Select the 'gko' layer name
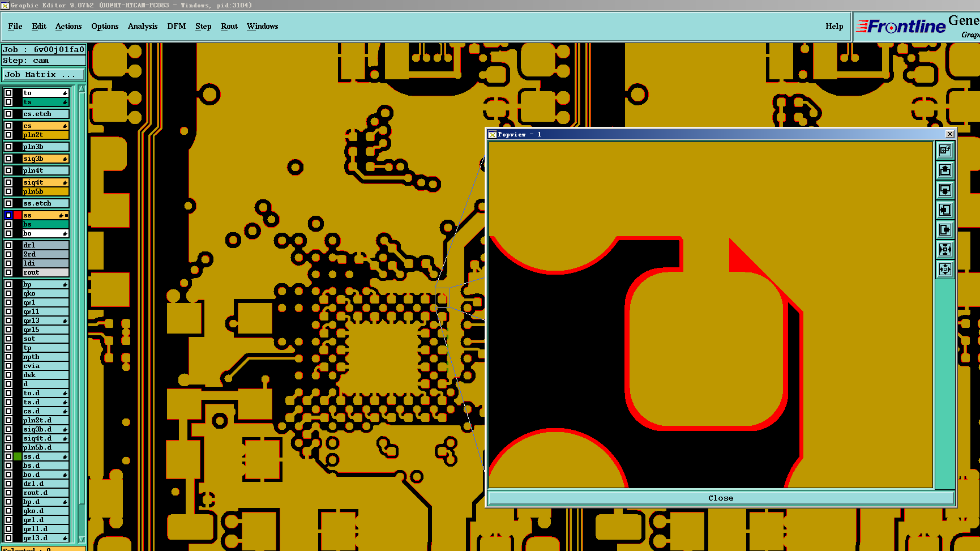This screenshot has height=551, width=980. (x=45, y=293)
